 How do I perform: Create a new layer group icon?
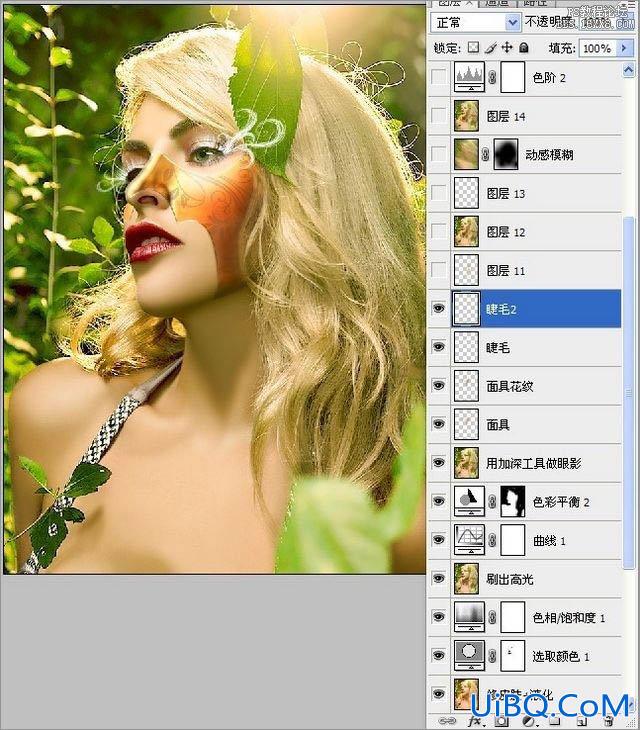[555, 721]
